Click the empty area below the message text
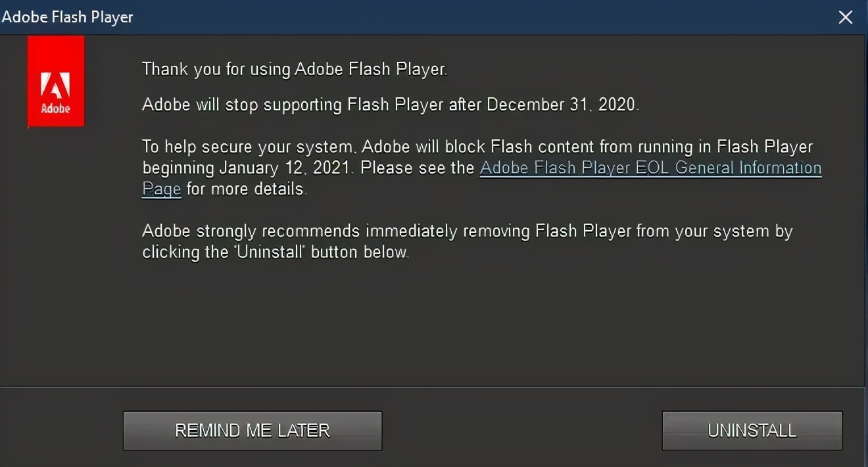Image resolution: width=868 pixels, height=467 pixels. pos(434,329)
